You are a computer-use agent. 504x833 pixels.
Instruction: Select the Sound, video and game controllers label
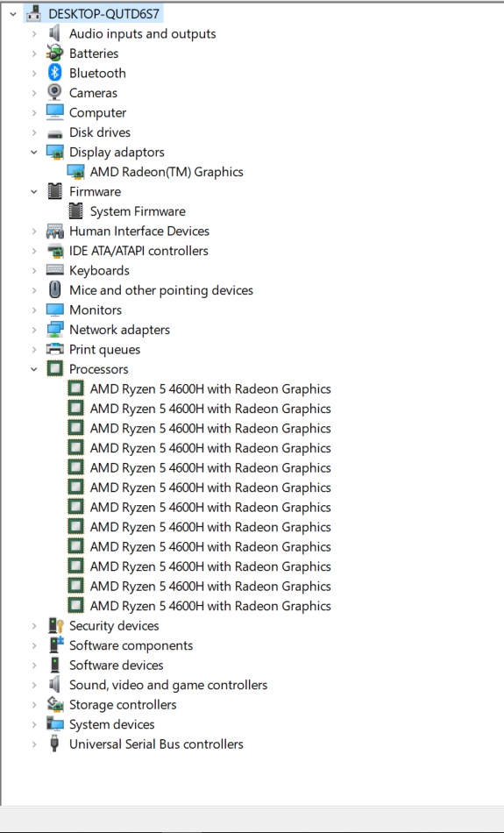pos(167,685)
